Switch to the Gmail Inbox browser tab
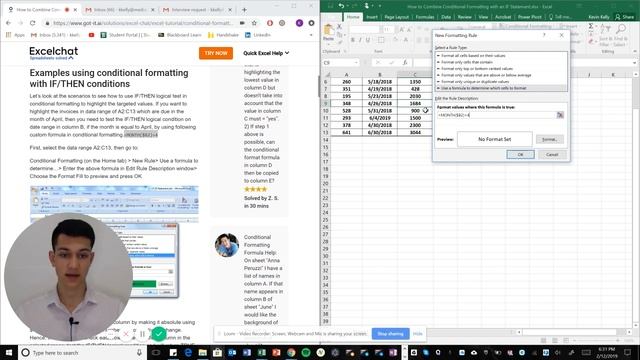The height and width of the screenshot is (360, 640). click(119, 9)
